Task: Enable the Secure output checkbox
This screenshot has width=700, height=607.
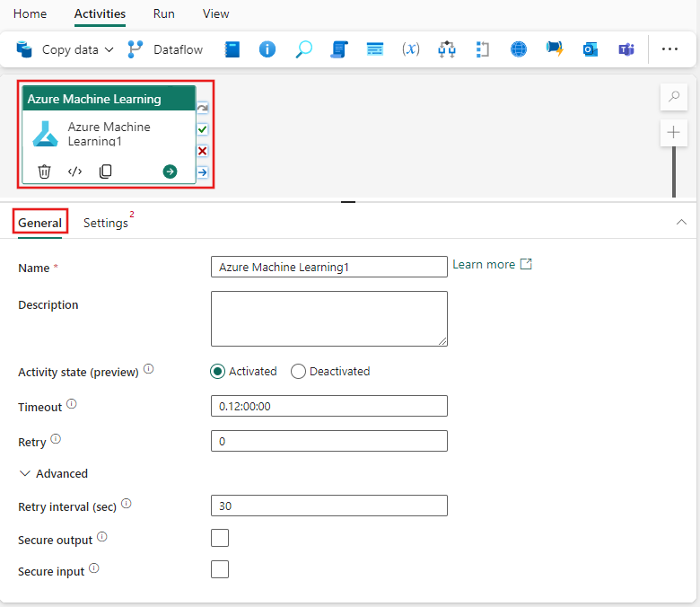Action: (220, 538)
